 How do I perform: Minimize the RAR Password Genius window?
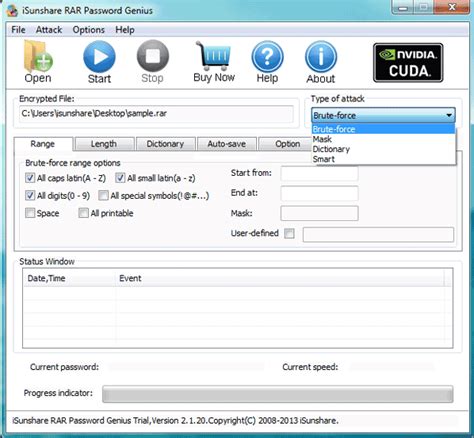click(x=403, y=7)
